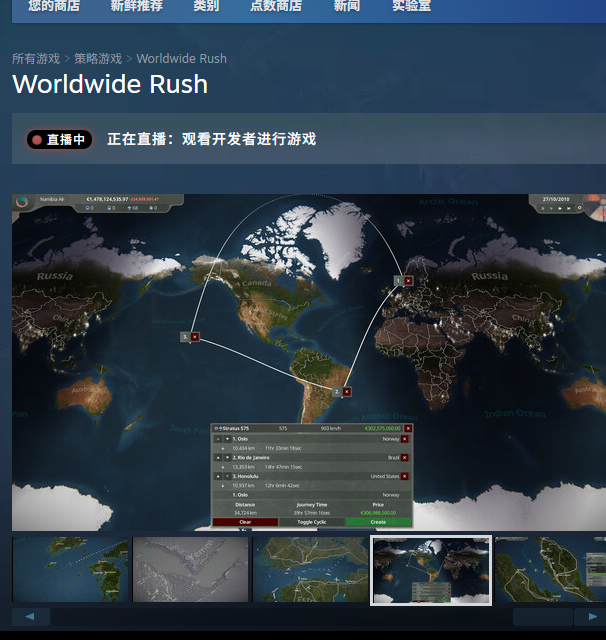The image size is (606, 640).
Task: Delete the Rio de Janeiro stop
Action: 404,458
